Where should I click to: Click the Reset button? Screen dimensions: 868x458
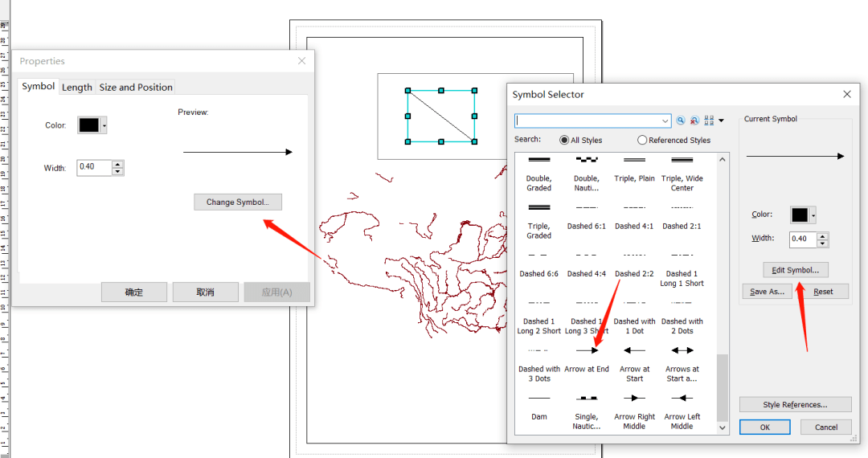tap(823, 292)
